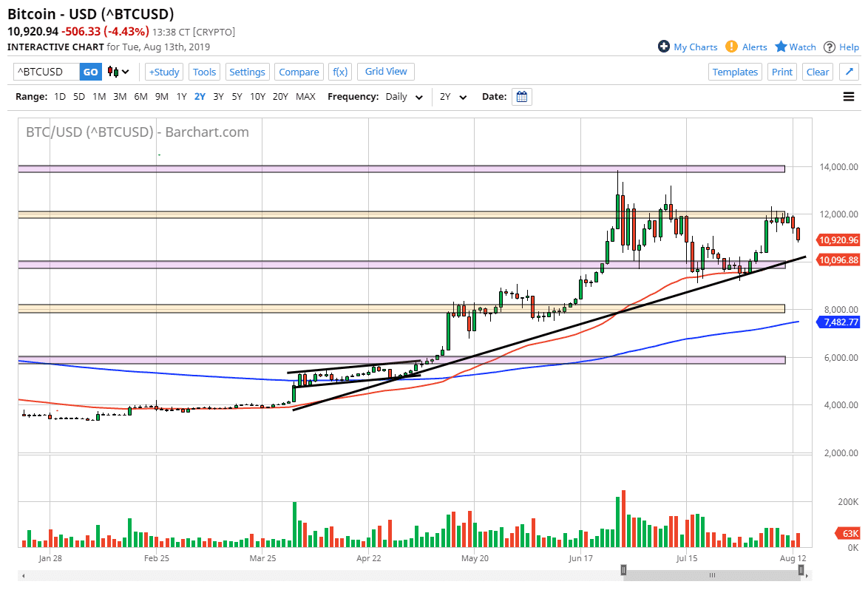Open Help via the question mark icon
Viewport: 868px width, 590px height.
(x=830, y=47)
